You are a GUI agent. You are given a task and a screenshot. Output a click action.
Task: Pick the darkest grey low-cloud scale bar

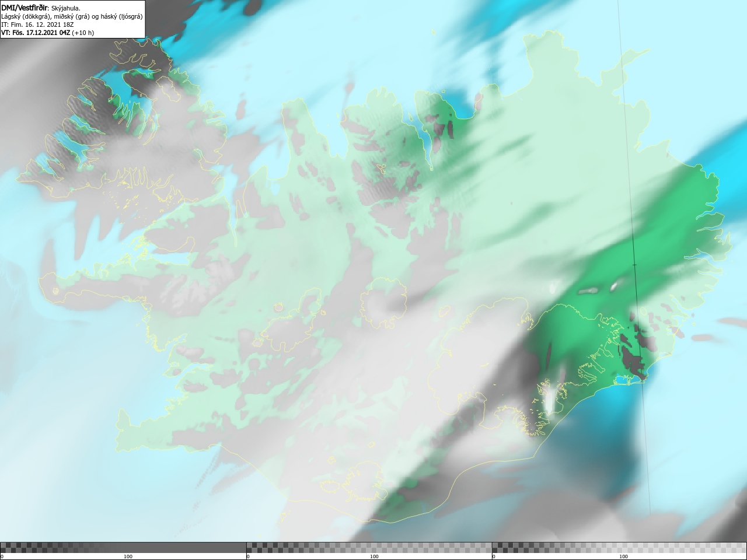pos(123,548)
